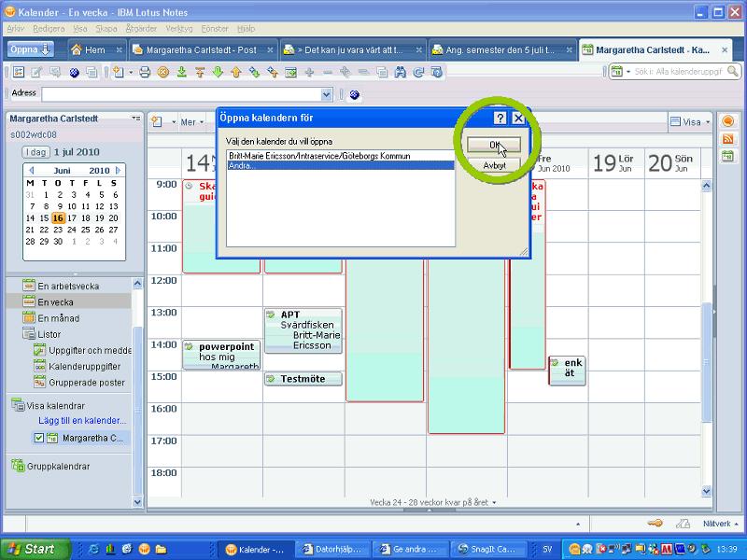Click Avbryt to cancel the dialog

tap(494, 165)
